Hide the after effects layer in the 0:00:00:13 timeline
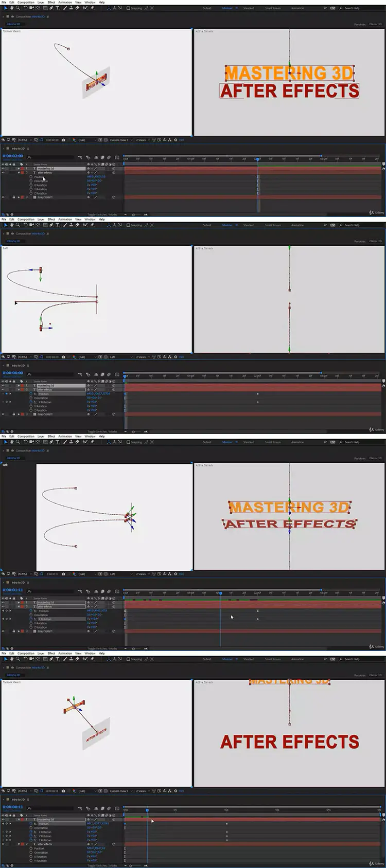Screen dimensions: 386x868 pyautogui.click(x=3, y=844)
